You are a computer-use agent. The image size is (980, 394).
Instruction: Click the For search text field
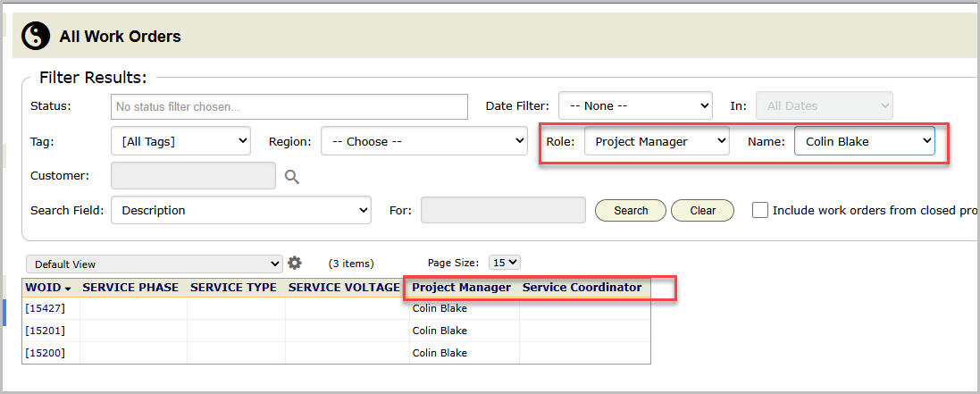click(503, 210)
